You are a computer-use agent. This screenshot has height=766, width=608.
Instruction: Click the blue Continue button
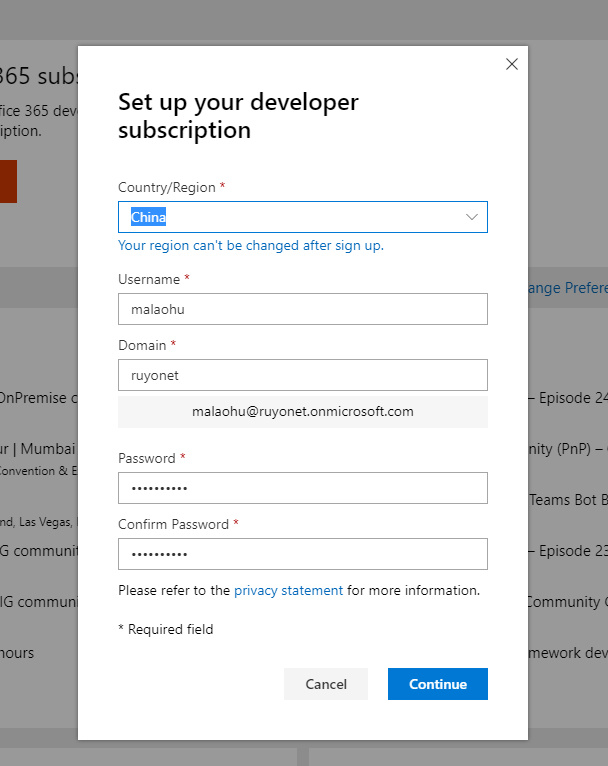tap(437, 684)
